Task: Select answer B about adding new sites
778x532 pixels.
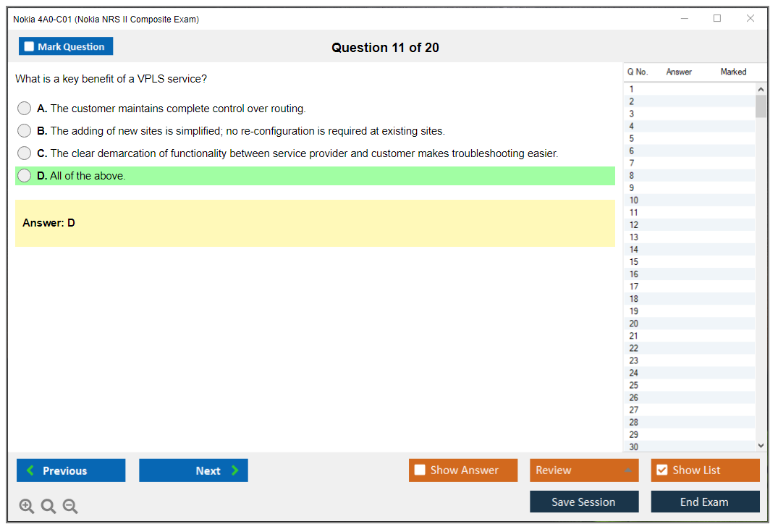Action: click(25, 131)
